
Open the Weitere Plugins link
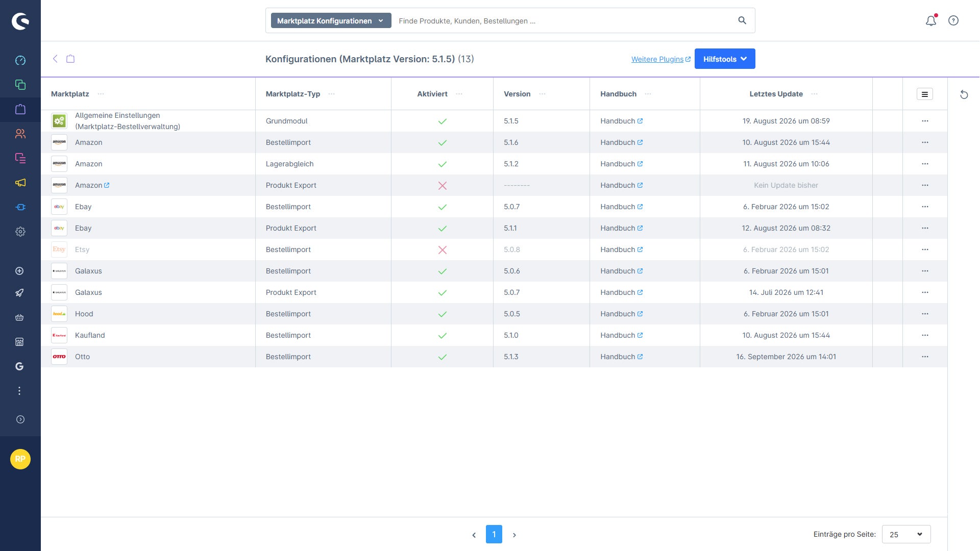(x=661, y=59)
